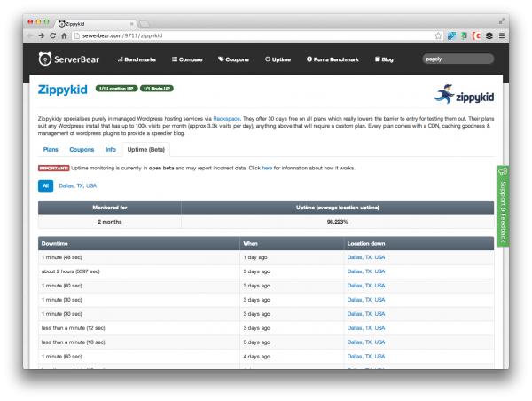Reload the page with the refresh icon
The image size is (532, 401).
[x=52, y=35]
